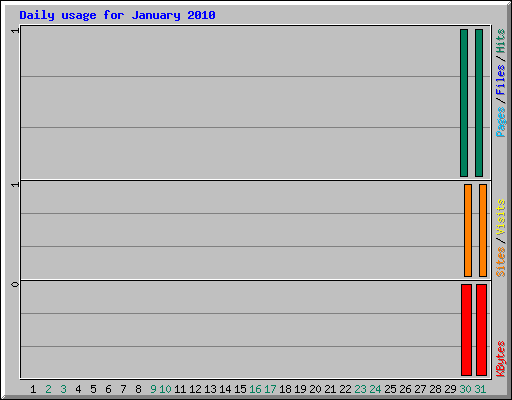Click day label 2 on the x-axis

pyautogui.click(x=48, y=389)
